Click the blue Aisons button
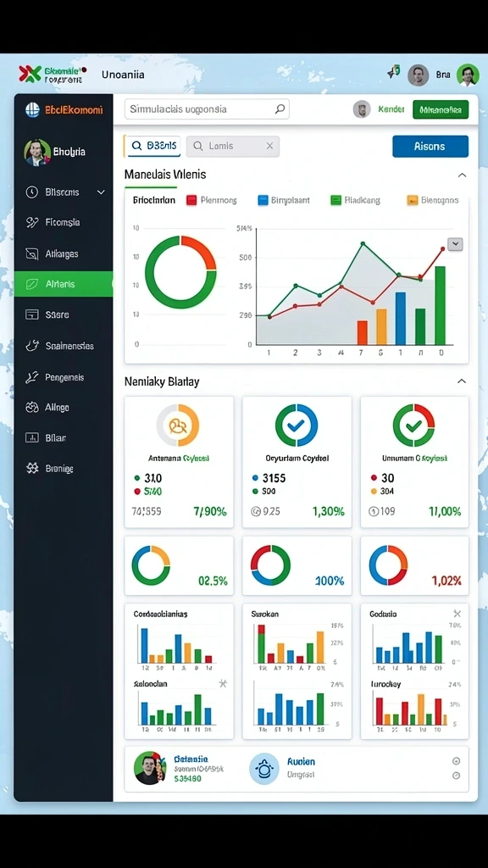The height and width of the screenshot is (868, 488). click(430, 146)
